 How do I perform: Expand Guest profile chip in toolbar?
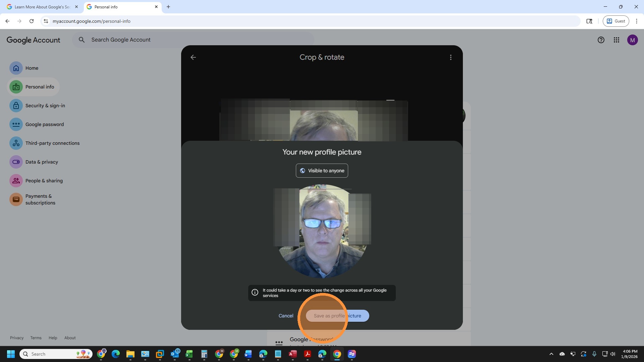click(x=616, y=21)
